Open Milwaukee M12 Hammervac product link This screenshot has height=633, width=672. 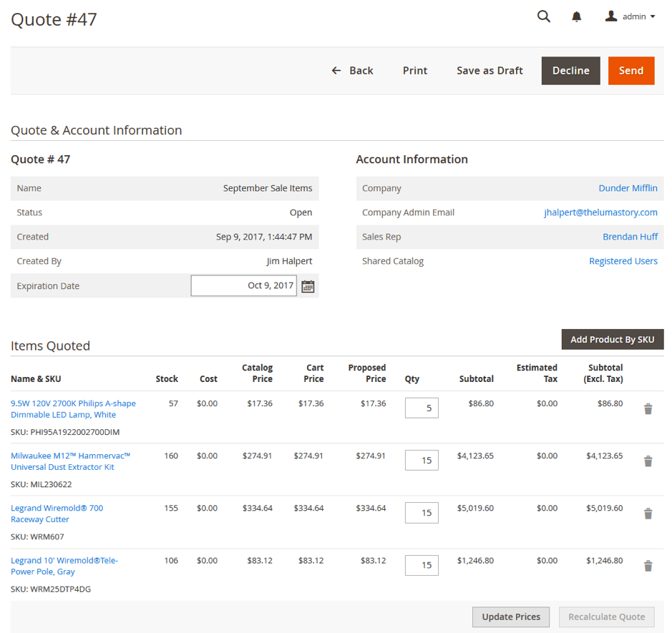click(71, 461)
